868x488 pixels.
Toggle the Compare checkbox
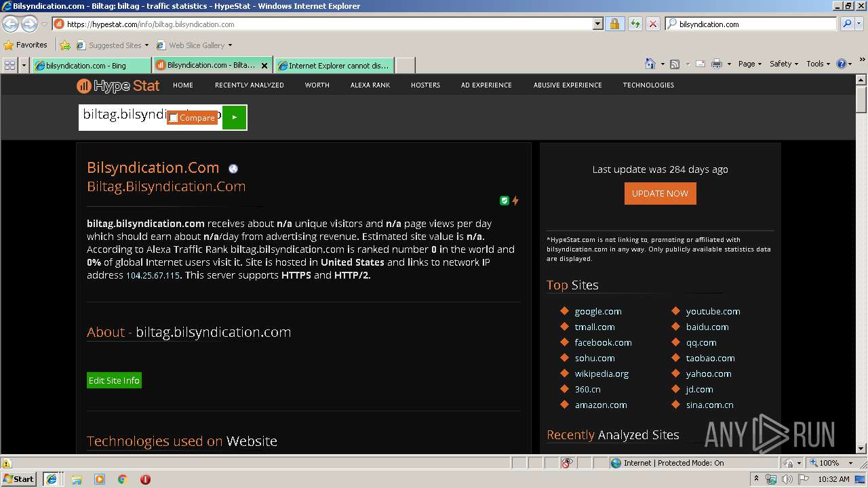coord(174,118)
